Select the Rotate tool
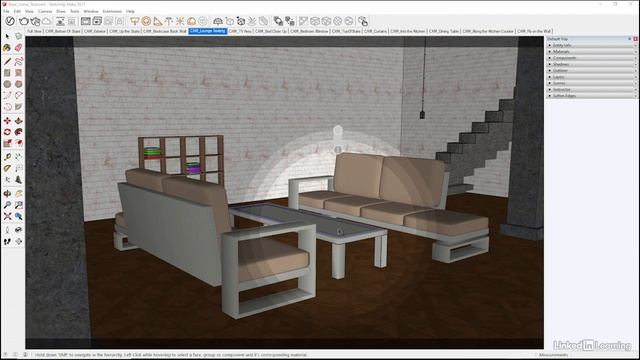 click(7, 132)
